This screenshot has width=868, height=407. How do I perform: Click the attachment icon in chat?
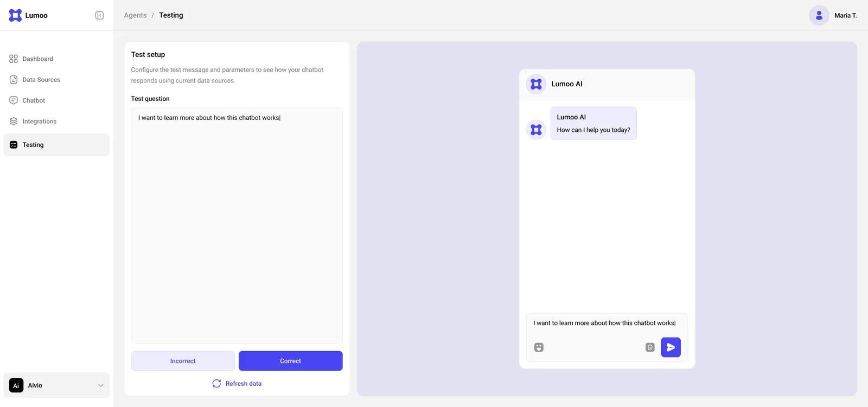(650, 347)
